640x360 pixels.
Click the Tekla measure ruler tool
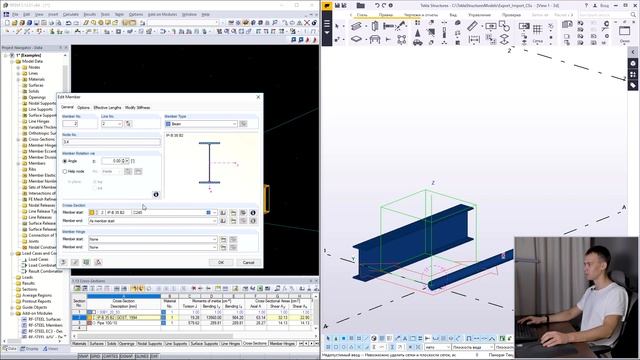[x=472, y=26]
